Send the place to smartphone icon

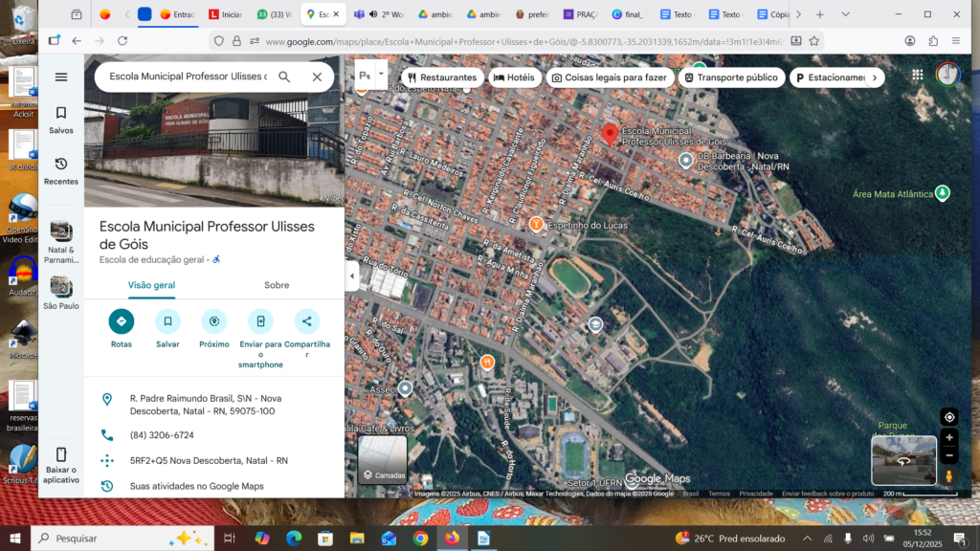260,321
